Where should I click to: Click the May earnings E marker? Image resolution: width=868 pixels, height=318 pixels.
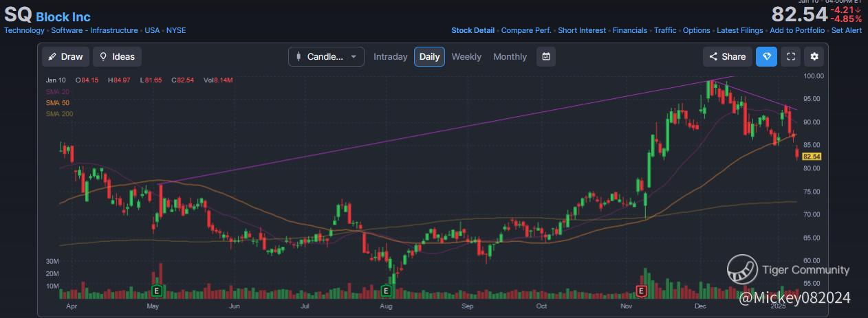click(158, 291)
